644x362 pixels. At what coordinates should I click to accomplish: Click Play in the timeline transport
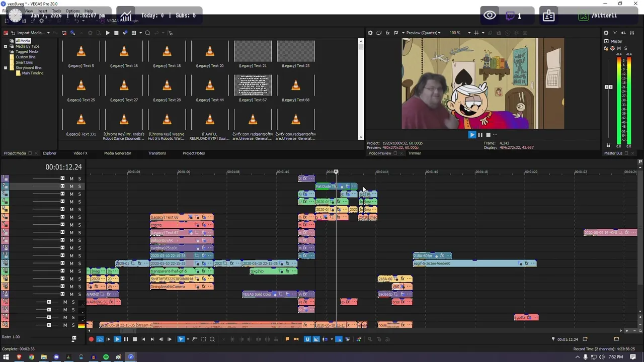[x=117, y=339]
